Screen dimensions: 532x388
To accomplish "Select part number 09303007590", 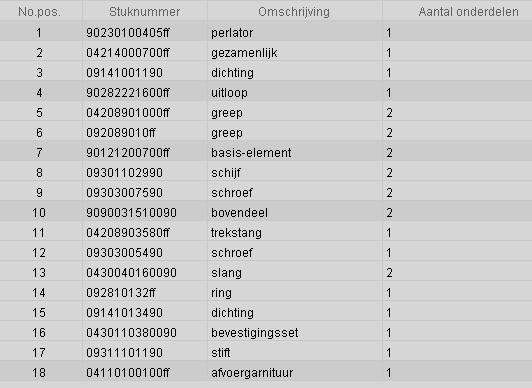I will coord(124,193).
